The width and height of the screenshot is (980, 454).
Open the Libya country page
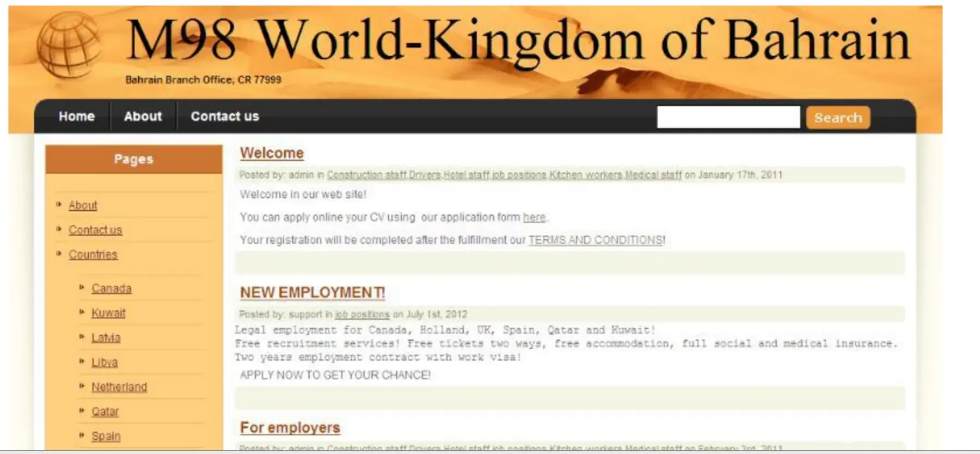pos(104,363)
